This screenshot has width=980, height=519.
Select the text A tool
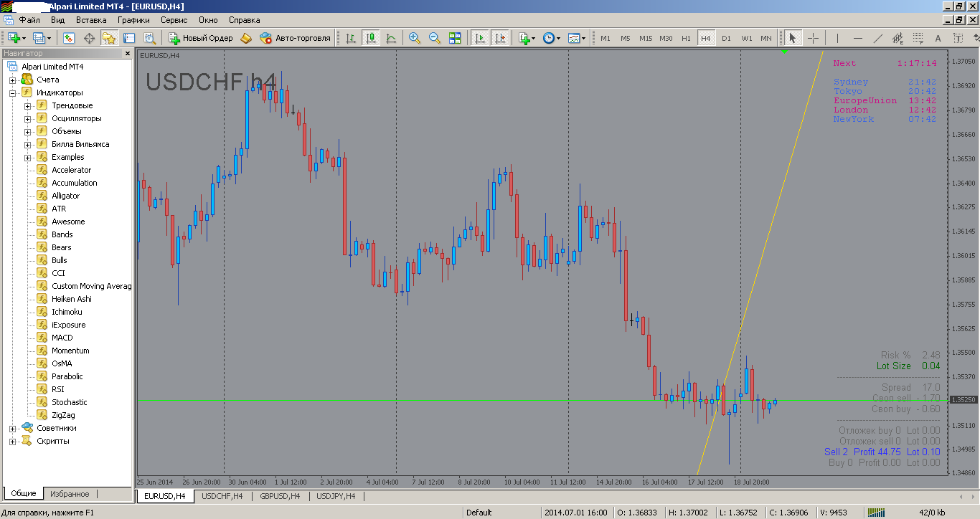click(x=938, y=38)
